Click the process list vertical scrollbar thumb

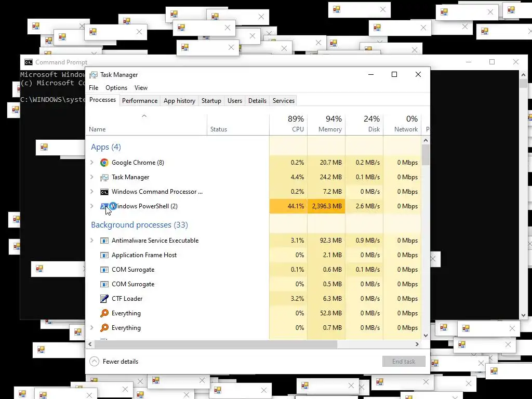pyautogui.click(x=426, y=155)
